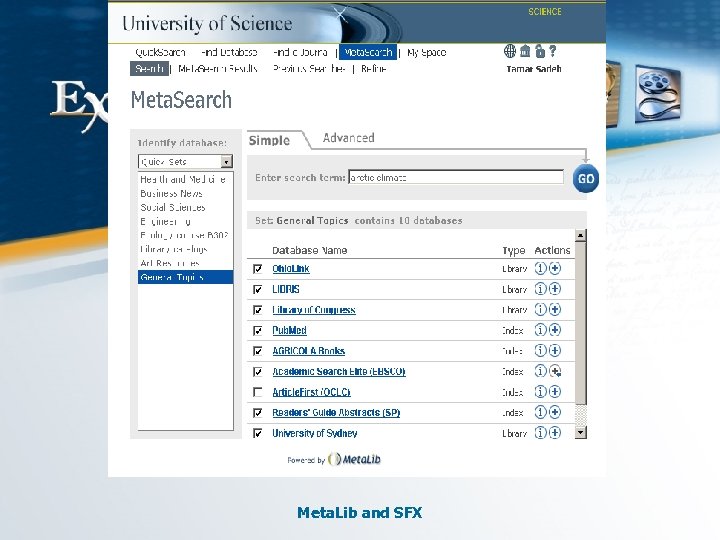Click the library building icon in header

click(x=525, y=51)
